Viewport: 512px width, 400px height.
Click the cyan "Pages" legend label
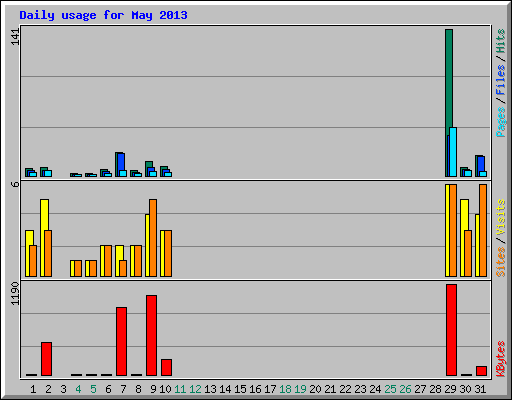point(500,122)
